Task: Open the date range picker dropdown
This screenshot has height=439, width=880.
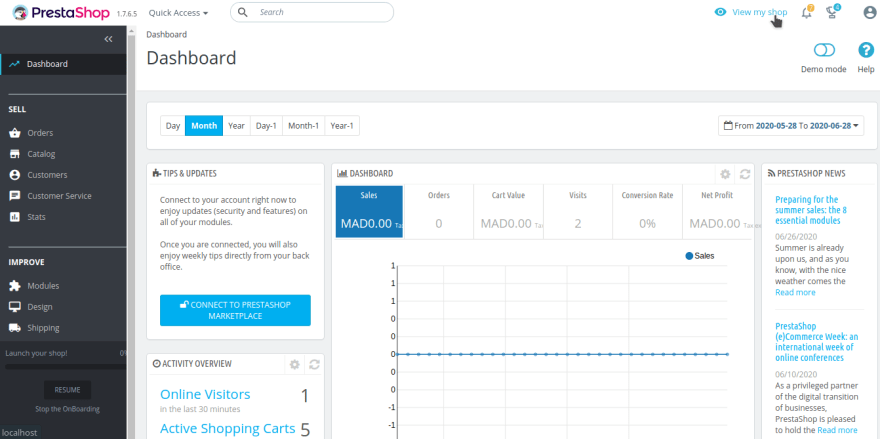Action: point(790,126)
